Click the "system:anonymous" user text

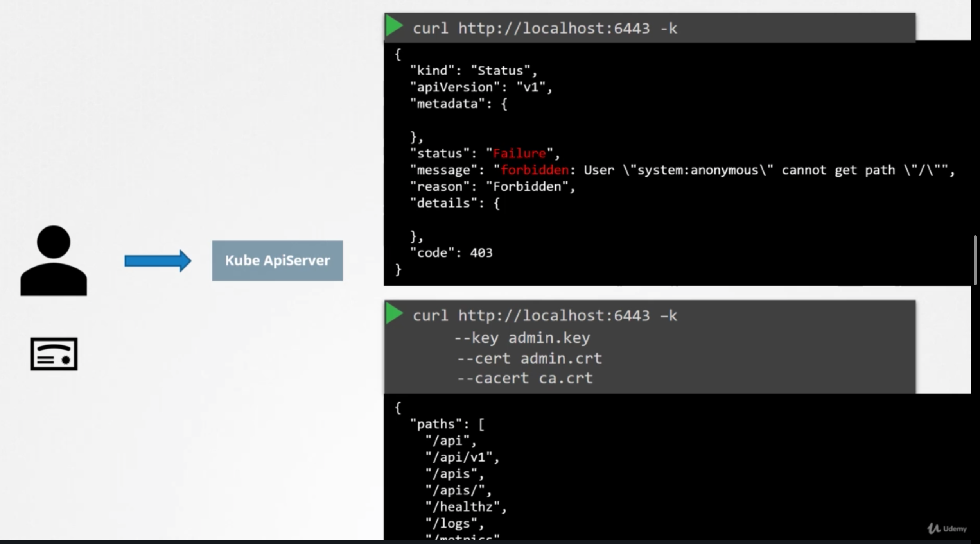698,170
